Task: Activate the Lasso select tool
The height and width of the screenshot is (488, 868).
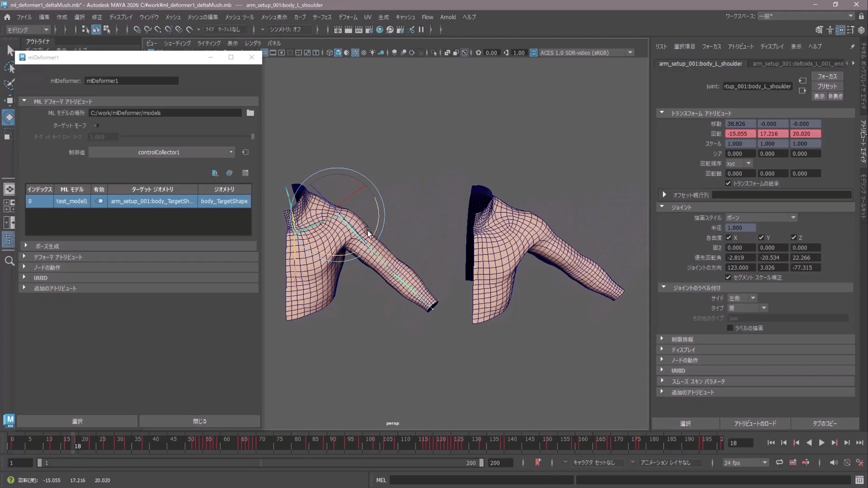Action: (9, 67)
